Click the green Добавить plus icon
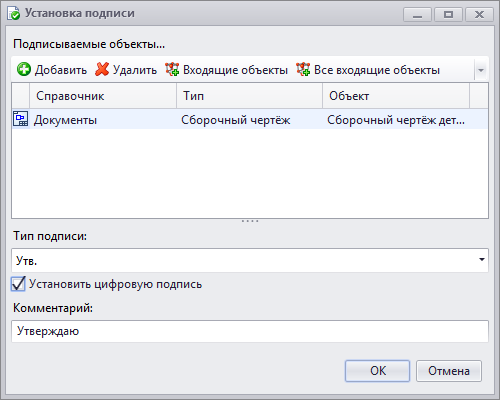500x400 pixels. pyautogui.click(x=24, y=70)
